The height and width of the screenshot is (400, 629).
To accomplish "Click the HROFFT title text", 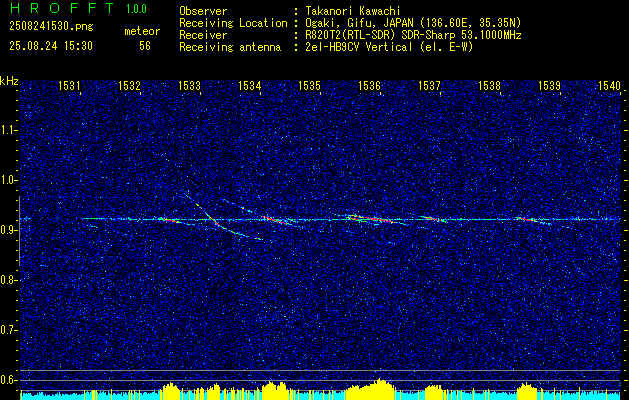I will (62, 8).
